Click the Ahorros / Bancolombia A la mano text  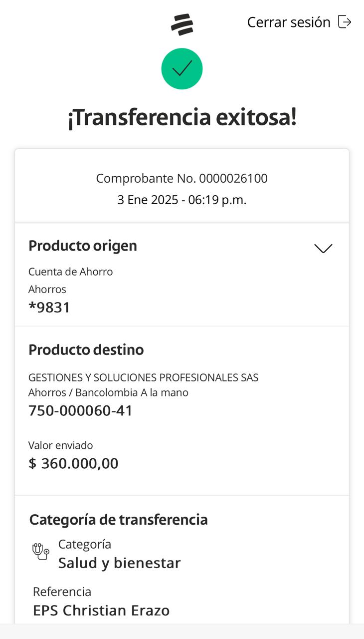point(109,393)
